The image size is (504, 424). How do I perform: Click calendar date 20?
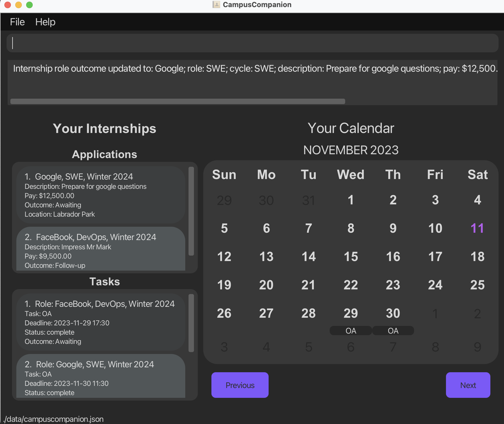(266, 285)
